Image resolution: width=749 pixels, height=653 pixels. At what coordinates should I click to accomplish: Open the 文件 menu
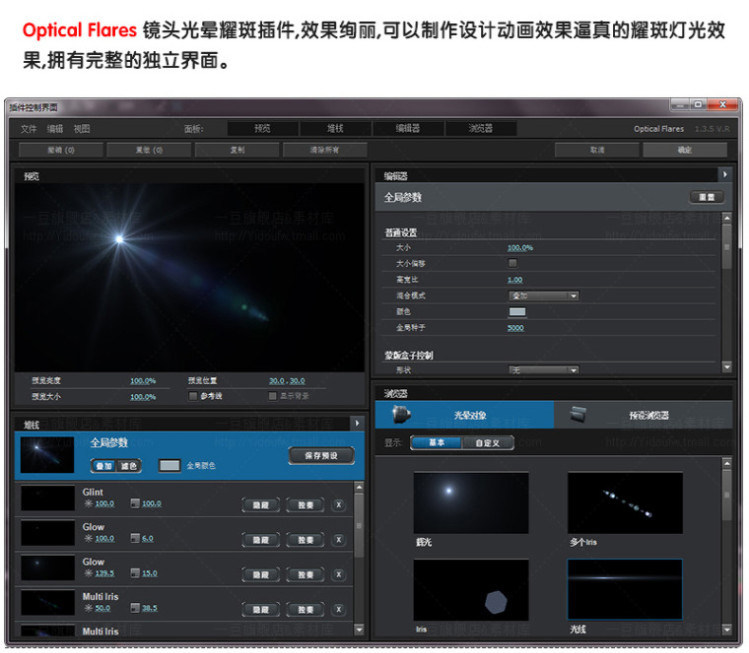pos(28,129)
